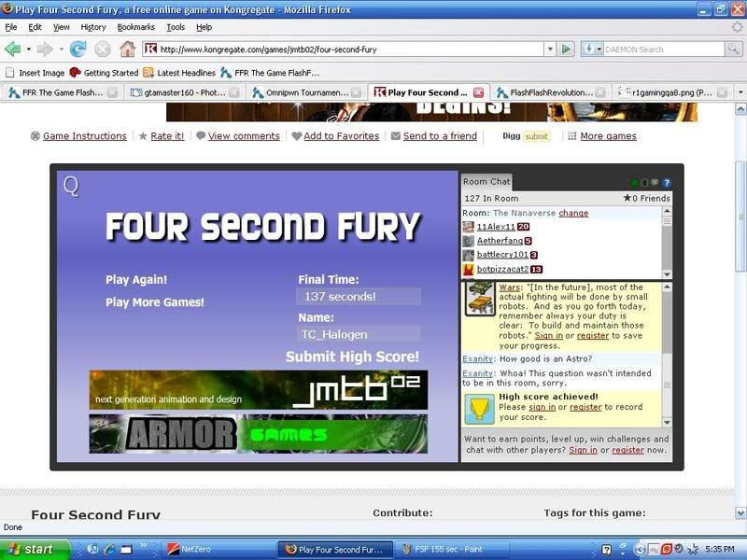This screenshot has width=747, height=560.
Task: Click the Q quality icon in game
Action: [x=71, y=187]
